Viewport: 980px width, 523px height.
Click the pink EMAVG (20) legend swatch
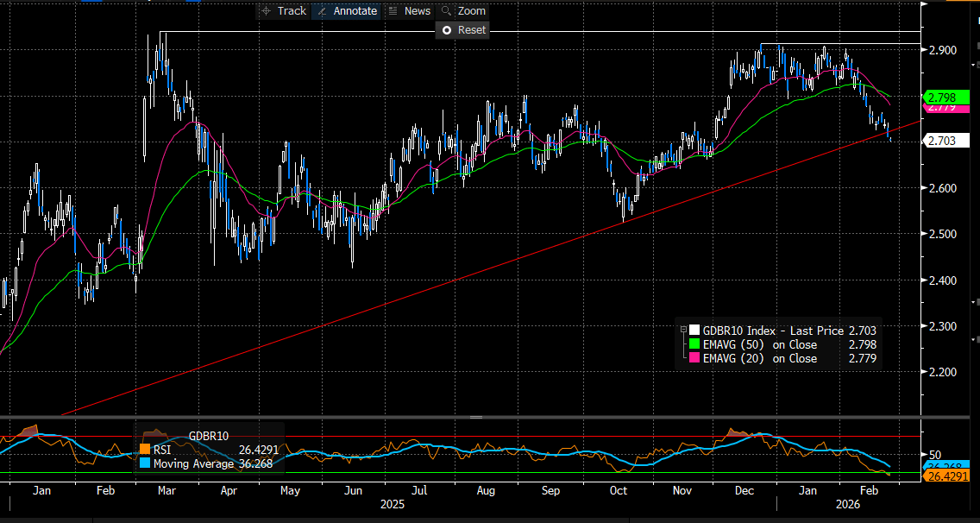[x=694, y=358]
